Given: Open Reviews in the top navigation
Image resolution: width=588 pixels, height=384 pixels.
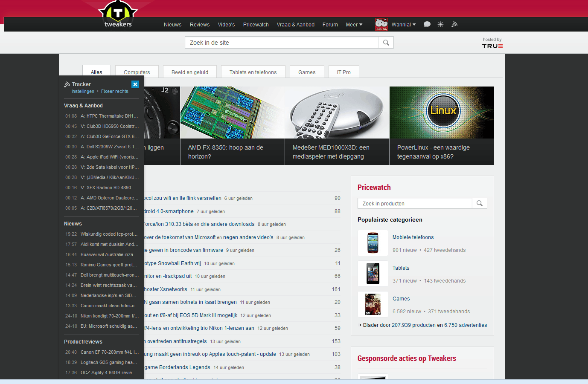Looking at the screenshot, I should tap(200, 25).
